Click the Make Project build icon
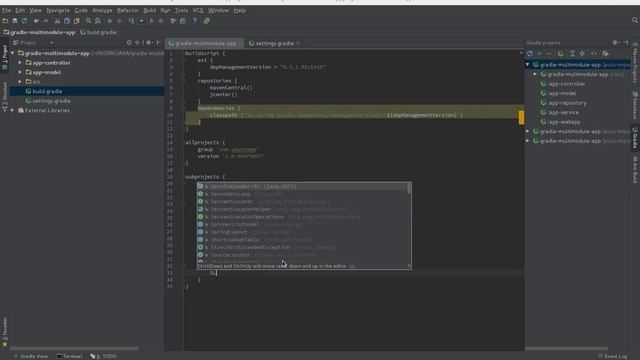This screenshot has height=360, width=640. tap(131, 21)
